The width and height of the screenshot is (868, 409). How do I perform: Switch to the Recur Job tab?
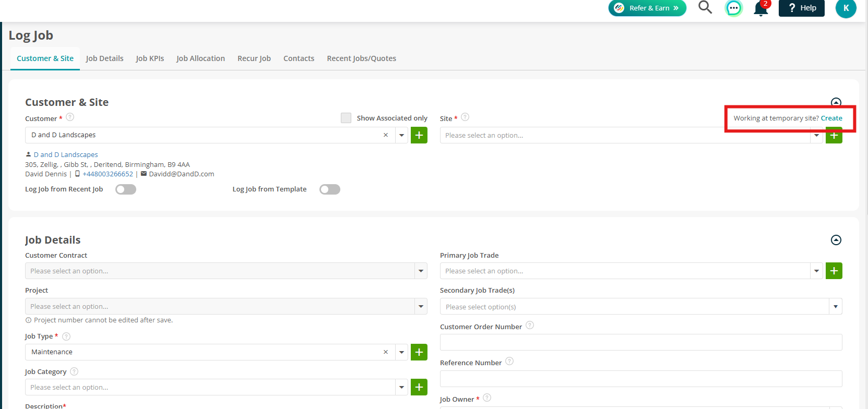[x=254, y=58]
